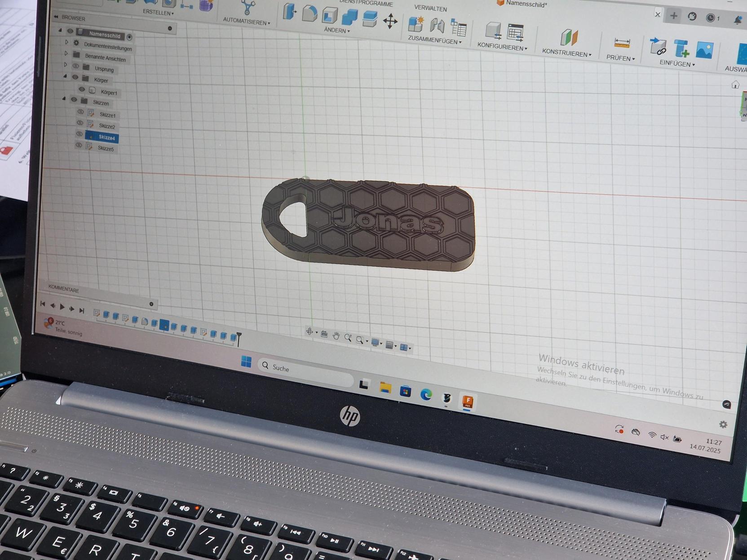Open the EINFÜGEN dropdown menu

pyautogui.click(x=677, y=64)
